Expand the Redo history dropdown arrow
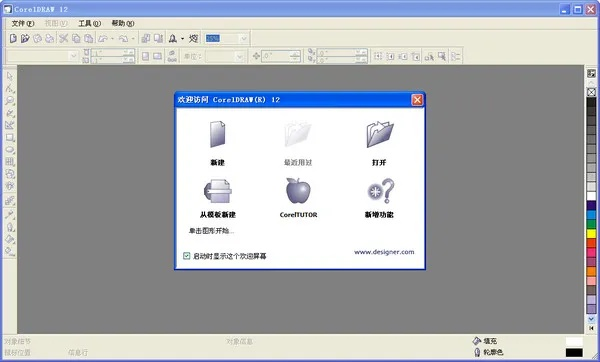600x362 pixels. [133, 38]
